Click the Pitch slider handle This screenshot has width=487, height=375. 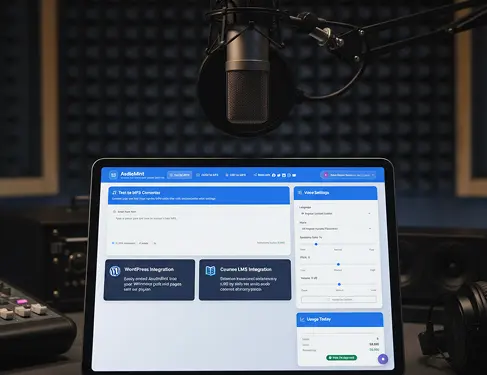338,264
